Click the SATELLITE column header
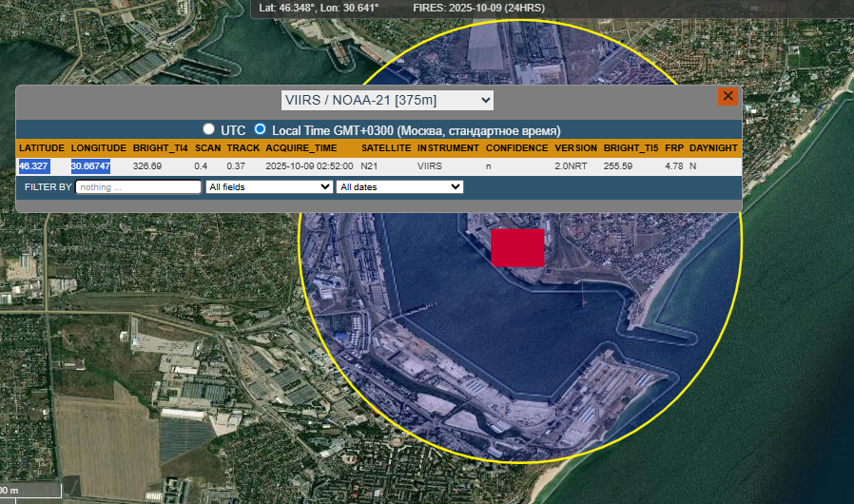The width and height of the screenshot is (854, 504). pyautogui.click(x=386, y=148)
